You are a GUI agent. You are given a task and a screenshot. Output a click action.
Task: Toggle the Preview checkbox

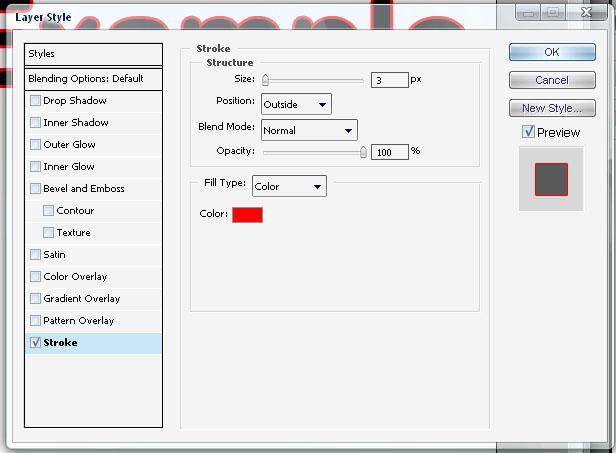click(528, 132)
